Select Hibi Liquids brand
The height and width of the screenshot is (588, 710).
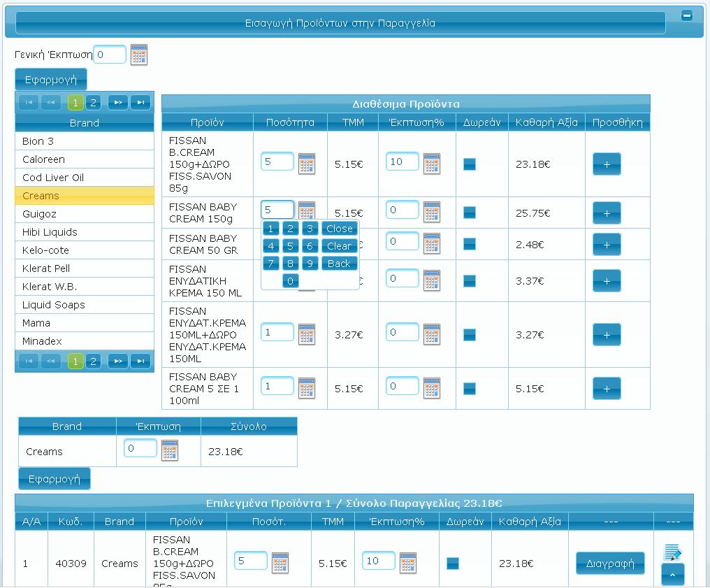(85, 232)
